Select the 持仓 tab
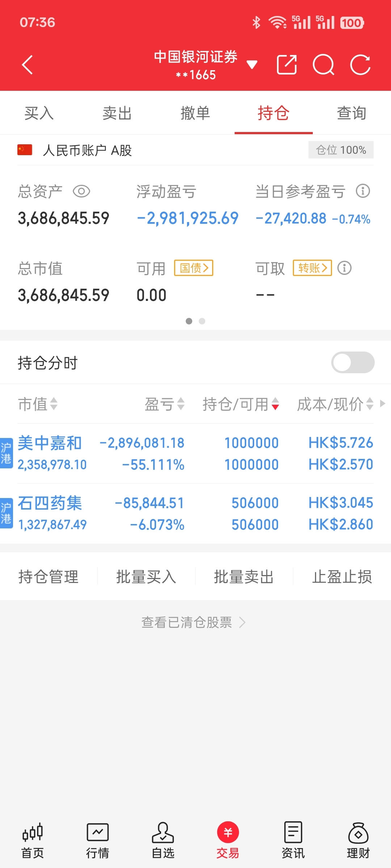Viewport: 391px width, 868px height. click(x=274, y=113)
